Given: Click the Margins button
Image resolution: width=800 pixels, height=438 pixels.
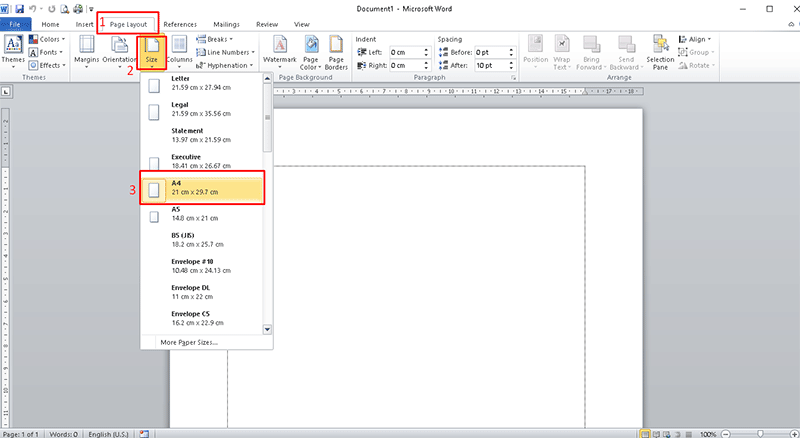Looking at the screenshot, I should click(x=87, y=52).
